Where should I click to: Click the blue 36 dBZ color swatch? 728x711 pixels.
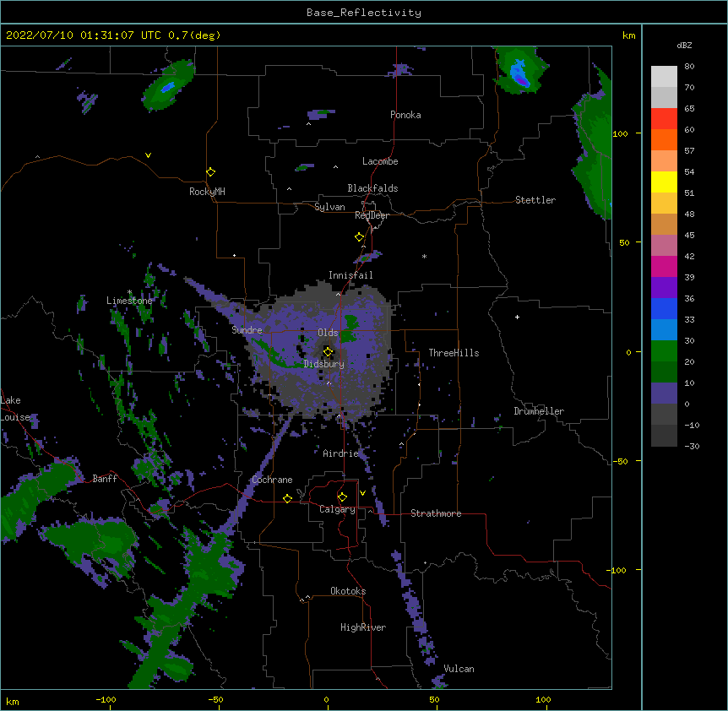tap(664, 308)
